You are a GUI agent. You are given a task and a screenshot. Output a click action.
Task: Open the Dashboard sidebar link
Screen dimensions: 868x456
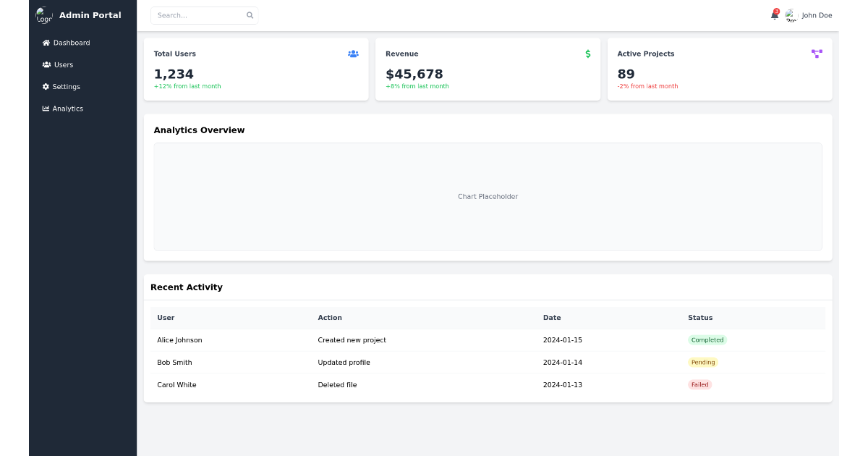[71, 42]
